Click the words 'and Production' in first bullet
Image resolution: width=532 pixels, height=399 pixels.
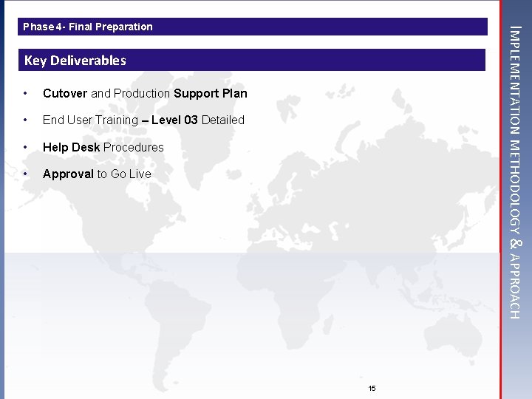click(x=130, y=93)
